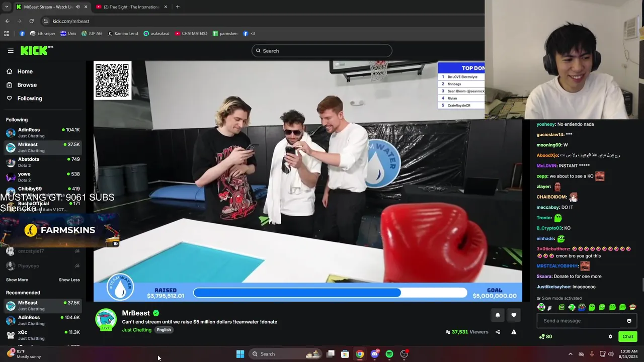The height and width of the screenshot is (362, 644).
Task: Click Show More in Following list
Action: [x=17, y=280]
